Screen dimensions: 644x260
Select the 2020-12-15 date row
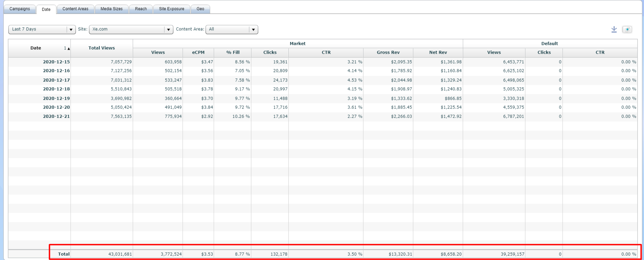(x=56, y=62)
